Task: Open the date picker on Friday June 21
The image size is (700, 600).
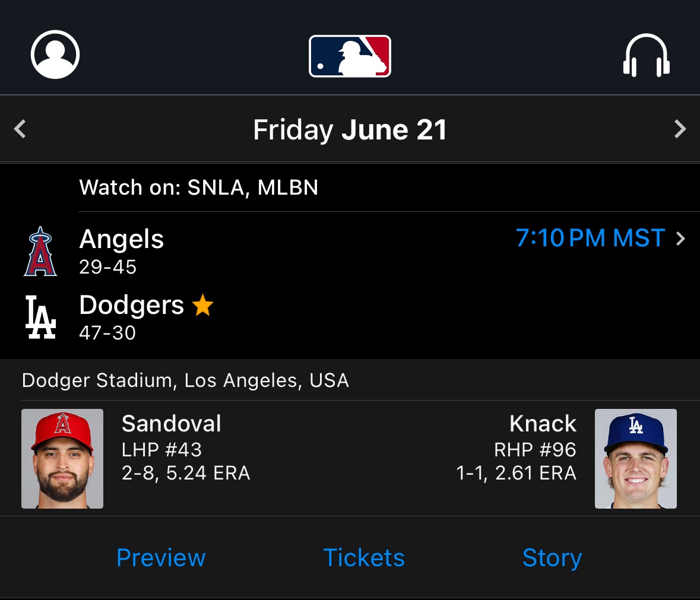Action: [x=350, y=130]
